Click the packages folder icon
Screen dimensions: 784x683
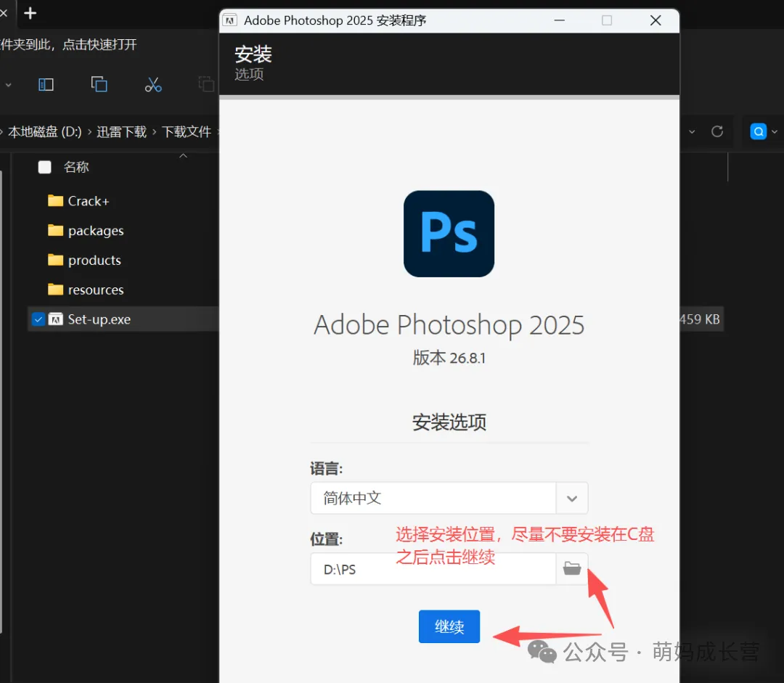55,230
